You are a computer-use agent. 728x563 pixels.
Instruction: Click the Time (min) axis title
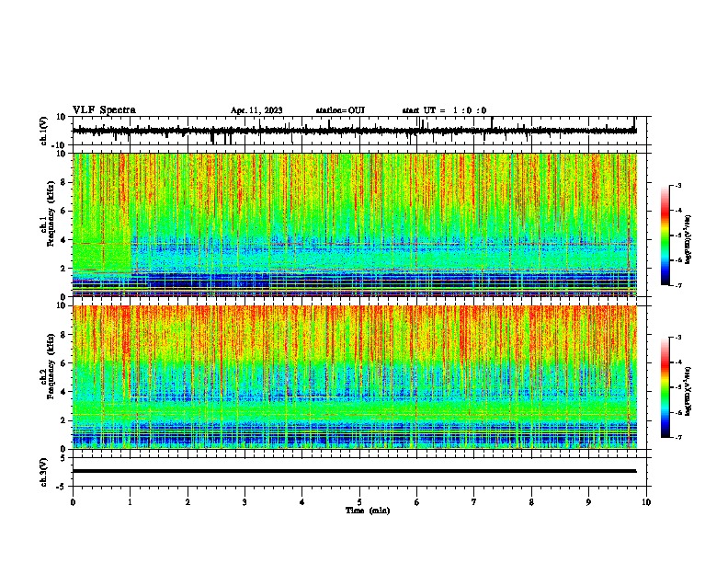(x=368, y=511)
